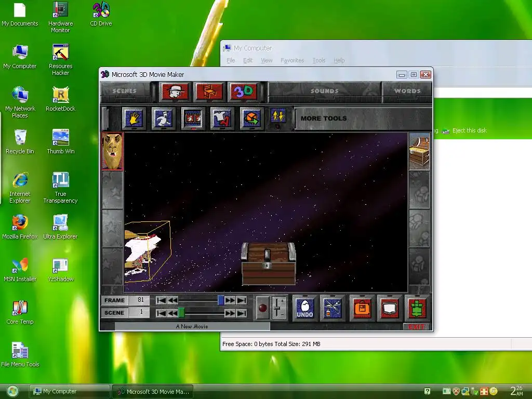Screen dimensions: 532x399
Task: Select the cube rotate tool
Action: [251, 118]
